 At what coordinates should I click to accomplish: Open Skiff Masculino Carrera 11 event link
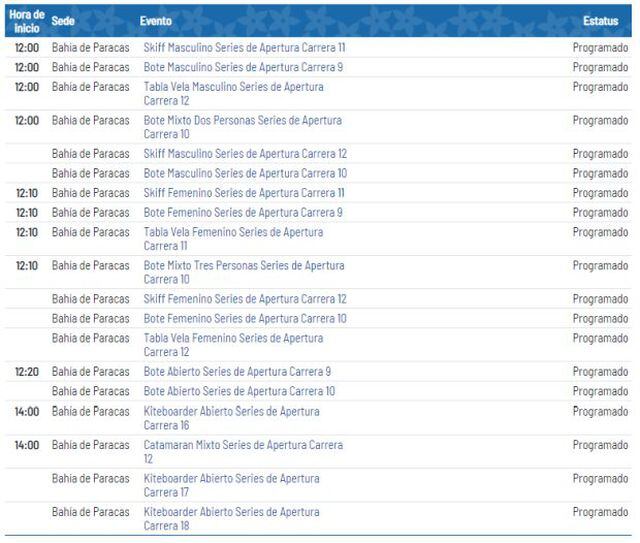(244, 48)
